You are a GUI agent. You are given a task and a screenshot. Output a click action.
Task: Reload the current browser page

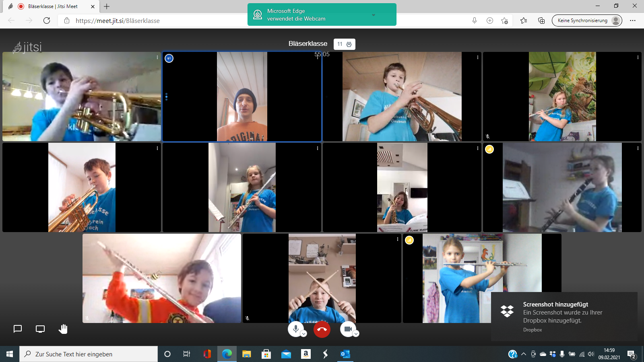tap(47, 21)
